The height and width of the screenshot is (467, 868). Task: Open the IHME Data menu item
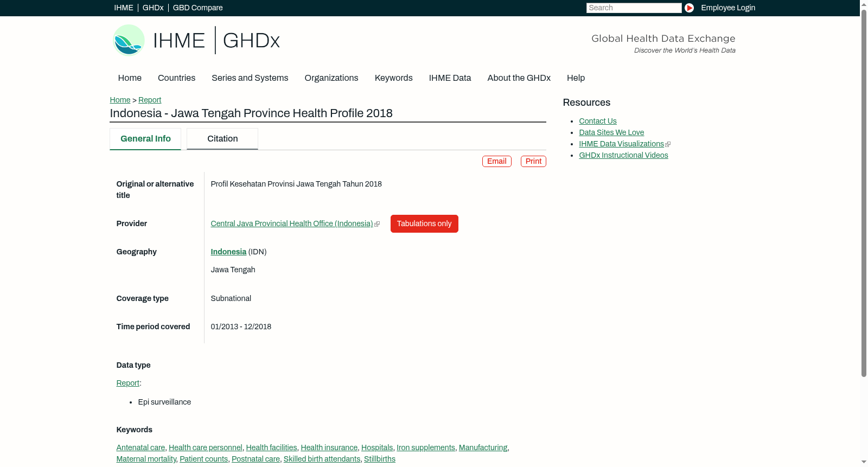point(450,78)
